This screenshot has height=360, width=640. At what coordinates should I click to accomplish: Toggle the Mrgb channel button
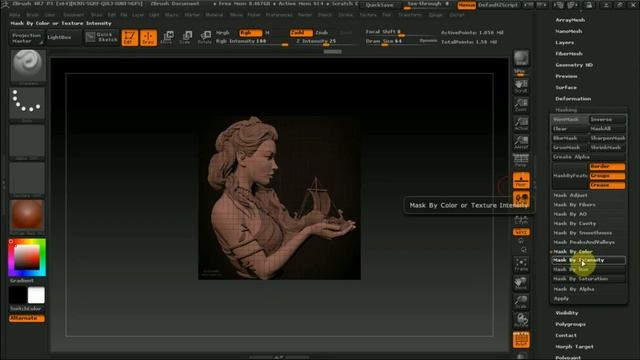point(223,33)
